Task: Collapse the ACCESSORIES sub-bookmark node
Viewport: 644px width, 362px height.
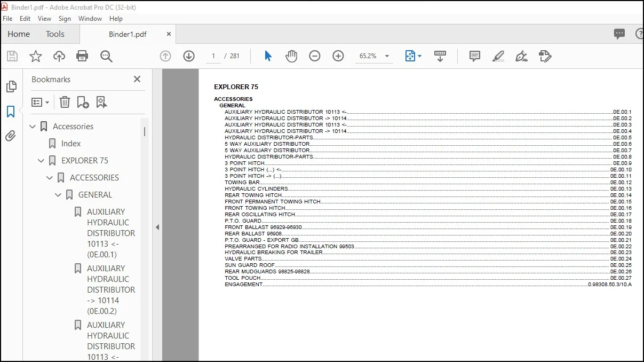Action: (50, 178)
